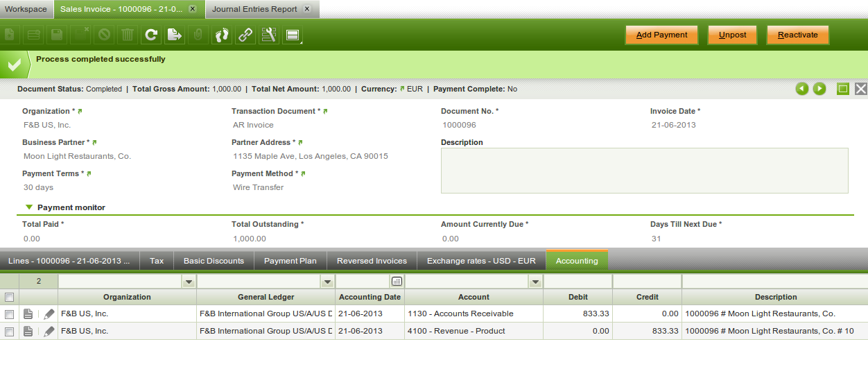The height and width of the screenshot is (369, 868).
Task: Switch to the Payment Plan tab
Action: pos(290,261)
